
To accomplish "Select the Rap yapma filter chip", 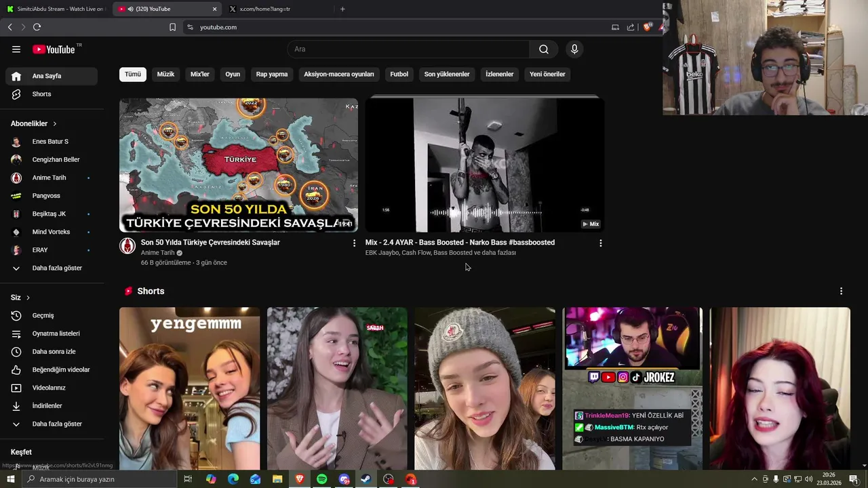I will tap(272, 74).
